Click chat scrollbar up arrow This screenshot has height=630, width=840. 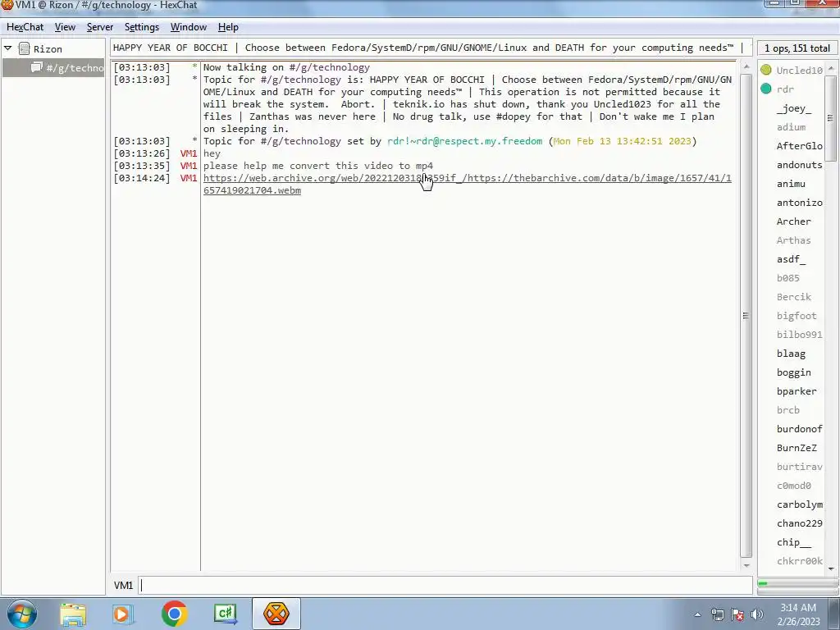coord(746,67)
